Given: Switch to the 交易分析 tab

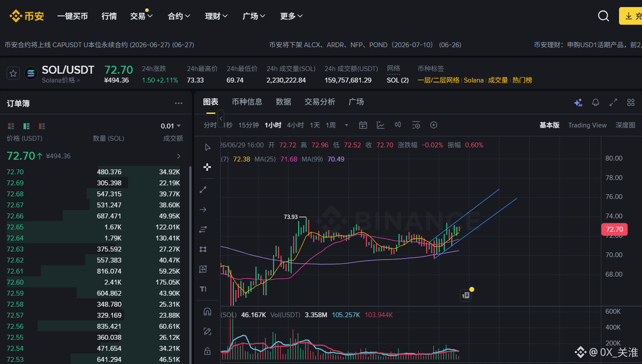Looking at the screenshot, I should pos(320,102).
